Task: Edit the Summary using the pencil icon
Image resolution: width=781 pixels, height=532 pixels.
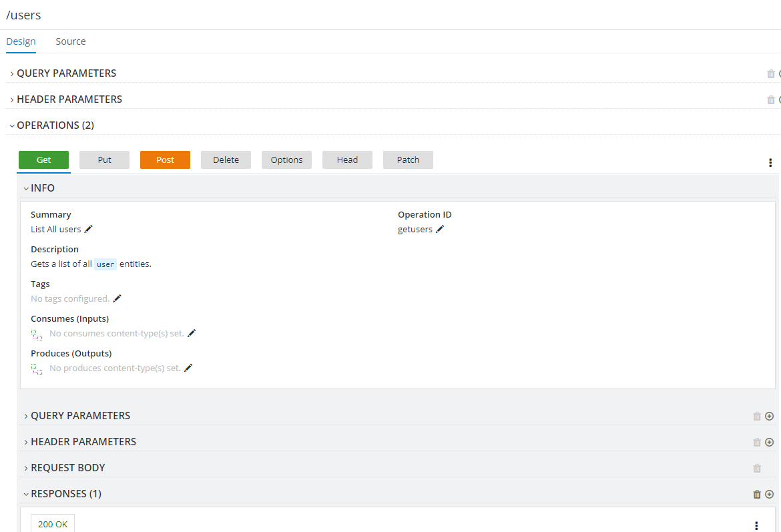Action: pos(87,229)
